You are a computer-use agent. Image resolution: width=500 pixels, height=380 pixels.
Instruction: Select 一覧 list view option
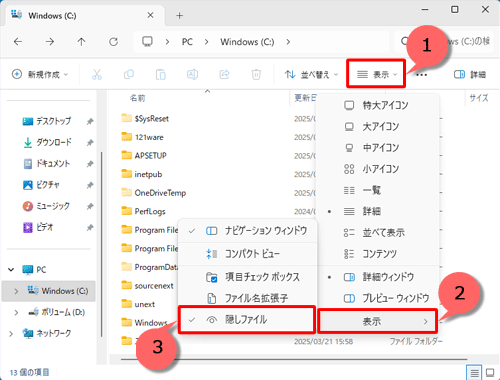[x=377, y=190]
